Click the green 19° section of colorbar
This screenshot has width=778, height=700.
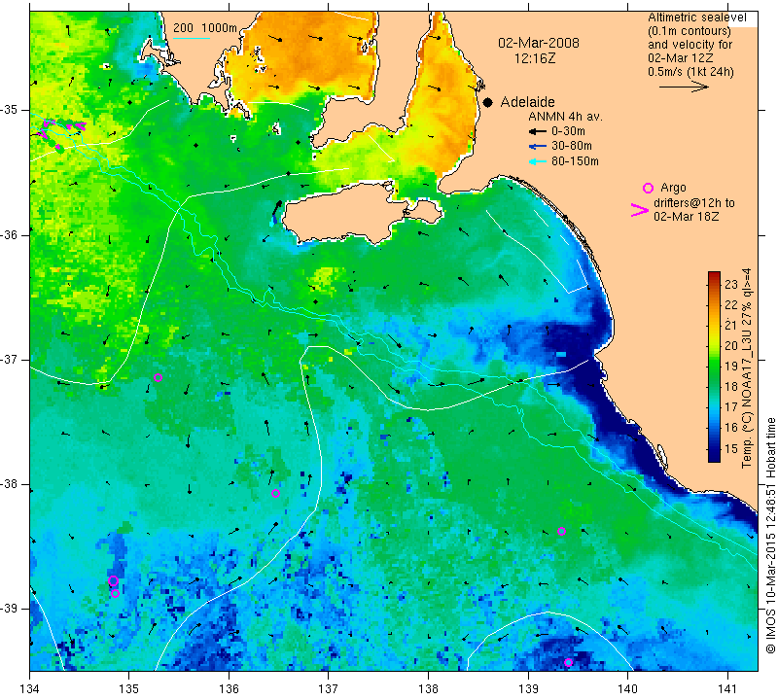(x=714, y=367)
